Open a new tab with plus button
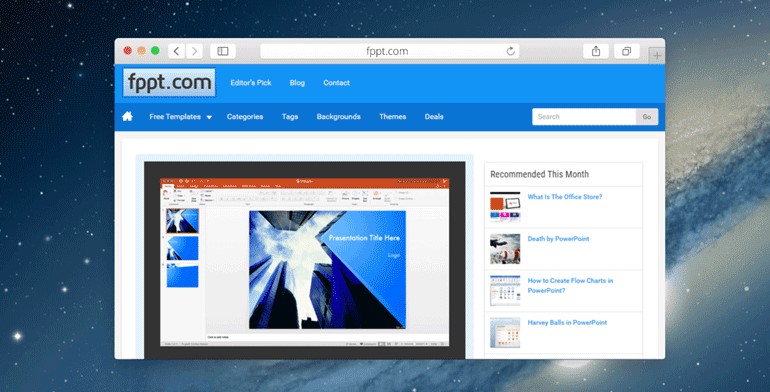 tap(657, 56)
